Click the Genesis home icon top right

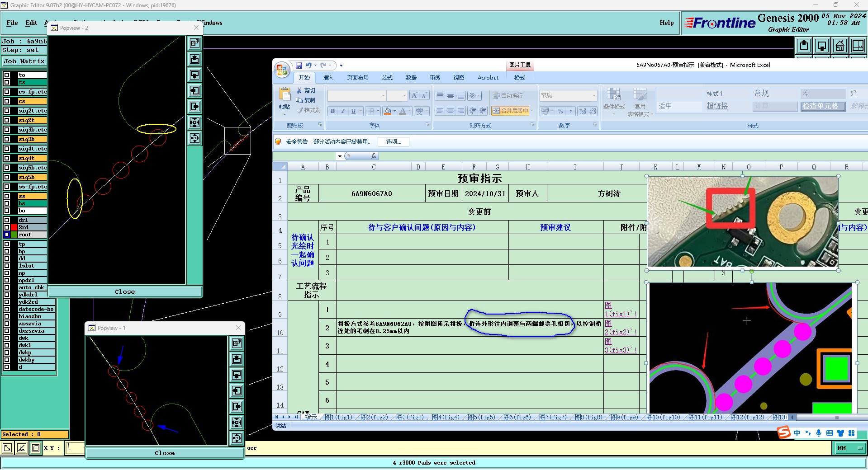tap(840, 46)
